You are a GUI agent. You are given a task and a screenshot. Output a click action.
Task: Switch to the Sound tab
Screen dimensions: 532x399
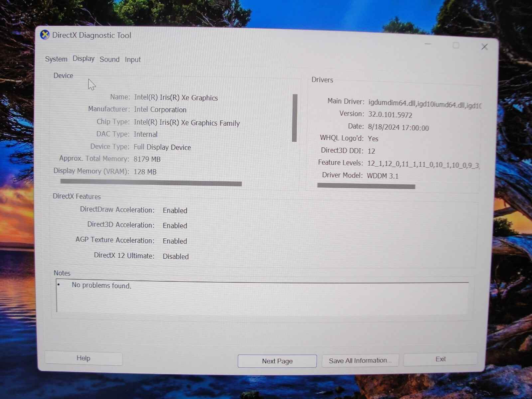[x=109, y=59]
